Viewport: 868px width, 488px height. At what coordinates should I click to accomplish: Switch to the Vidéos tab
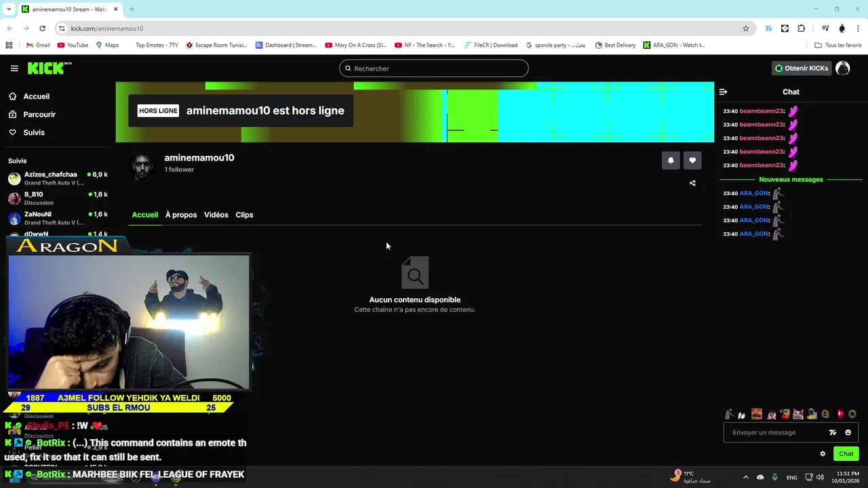[216, 215]
